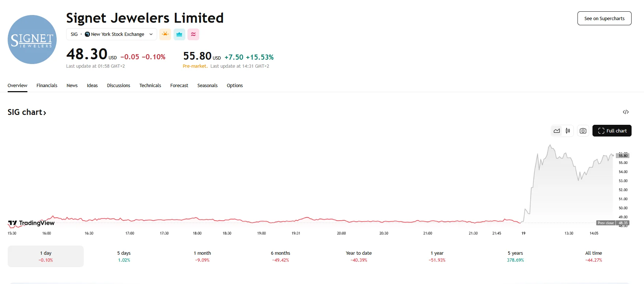Click the teal crown chart icon near the ticker
This screenshot has width=644, height=284.
click(x=179, y=34)
